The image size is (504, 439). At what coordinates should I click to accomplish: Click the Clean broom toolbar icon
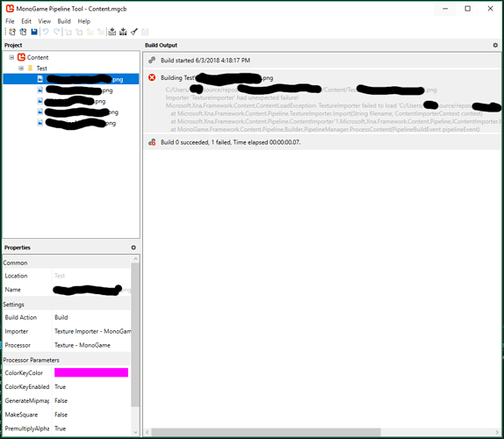[134, 32]
